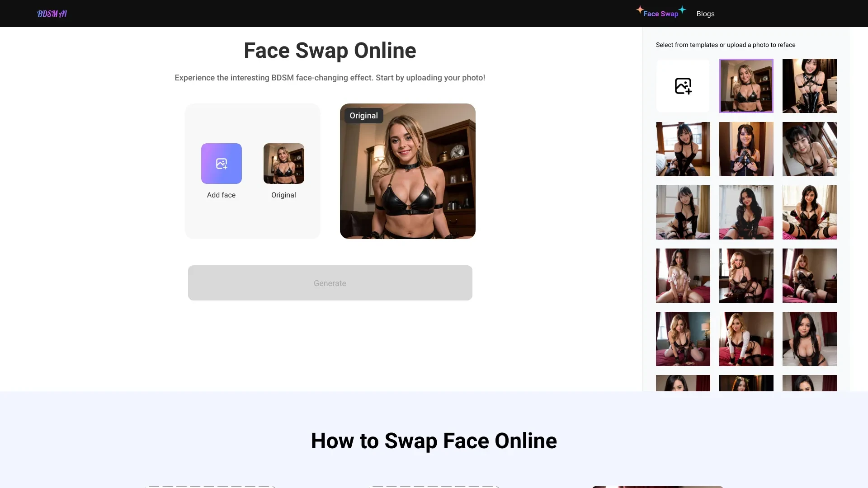The width and height of the screenshot is (868, 488).
Task: Select fourth row rightmost template image
Action: click(810, 275)
